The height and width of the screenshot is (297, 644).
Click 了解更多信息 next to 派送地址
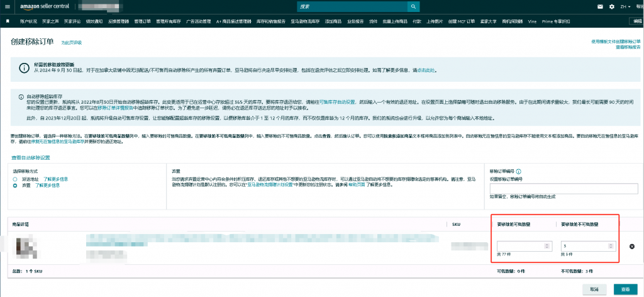pyautogui.click(x=55, y=179)
